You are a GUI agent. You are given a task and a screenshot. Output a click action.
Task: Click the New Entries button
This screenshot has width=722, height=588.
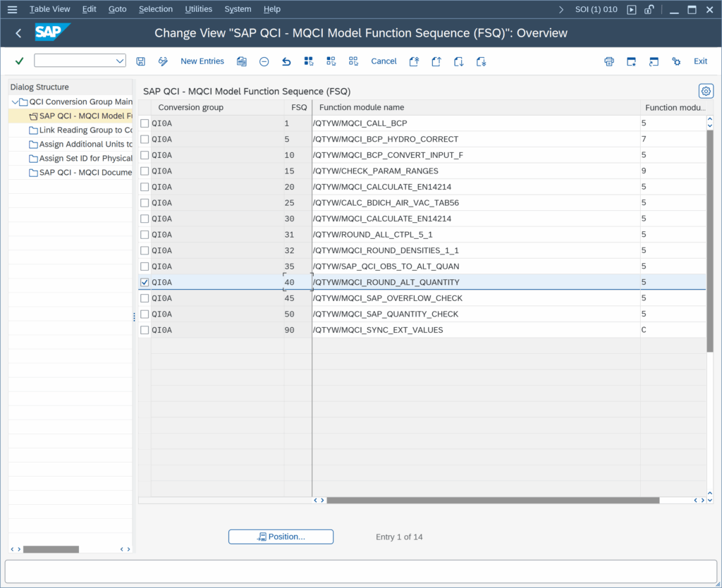click(x=202, y=61)
